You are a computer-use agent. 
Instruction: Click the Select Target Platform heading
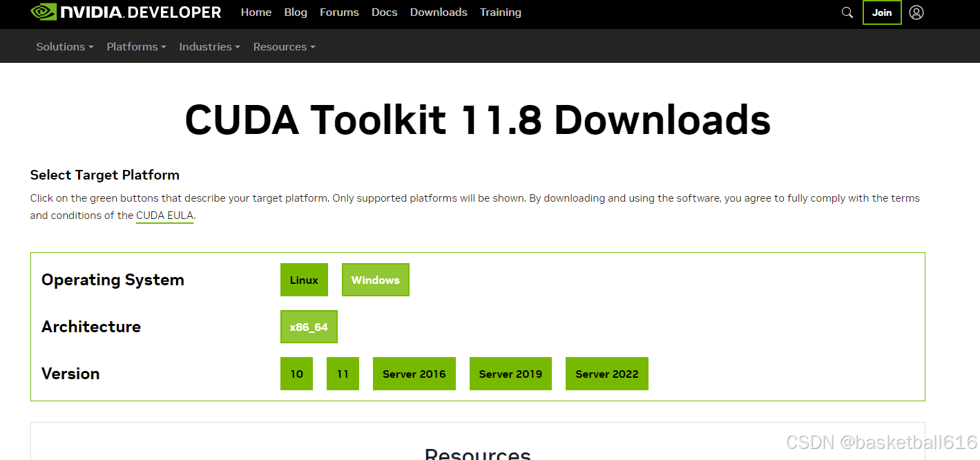pos(105,175)
